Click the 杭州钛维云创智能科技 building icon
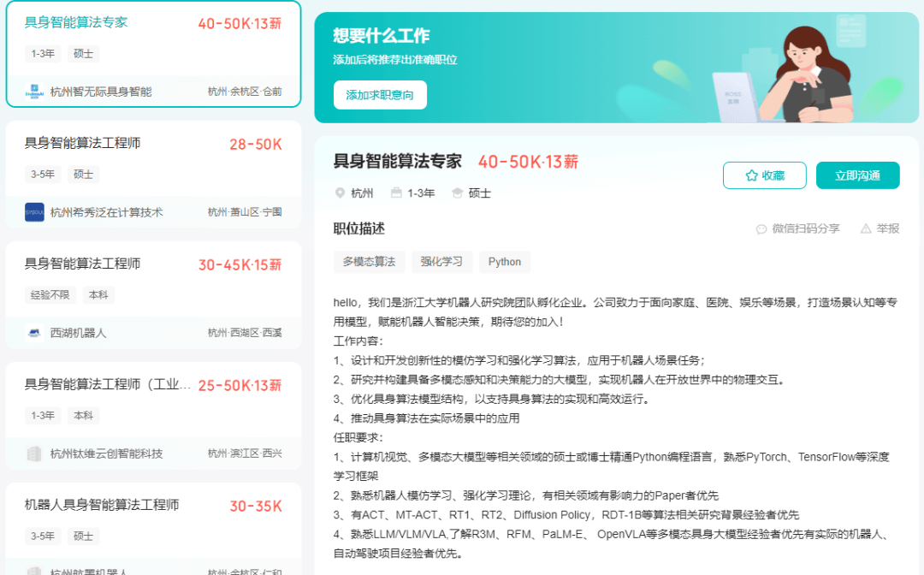924x575 pixels. pyautogui.click(x=34, y=453)
